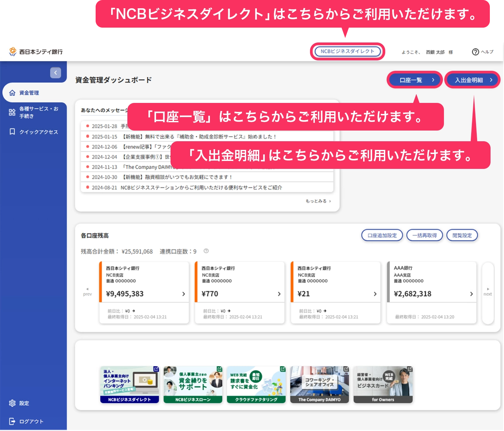Click the 口座追加設定 button
This screenshot has height=431, width=504.
(x=382, y=235)
